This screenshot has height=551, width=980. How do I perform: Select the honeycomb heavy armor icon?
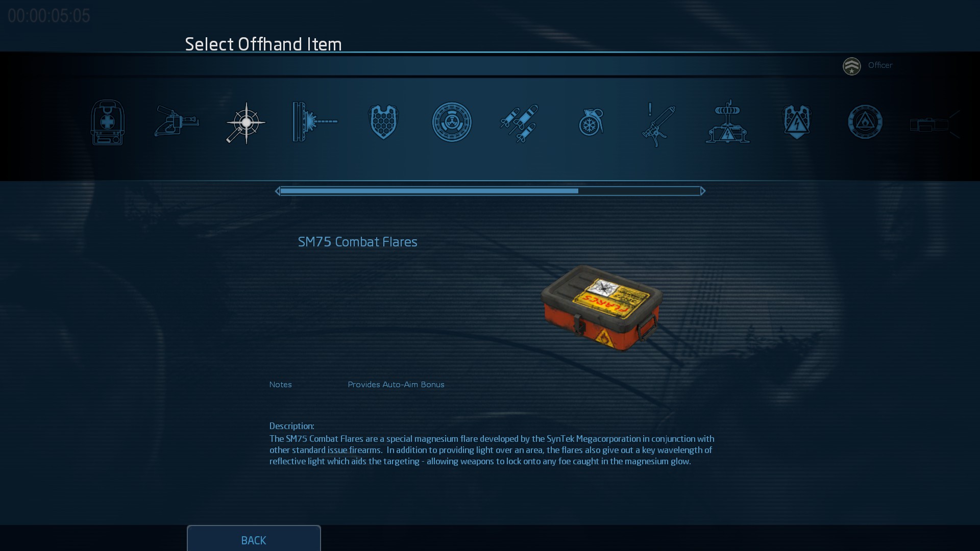click(383, 122)
